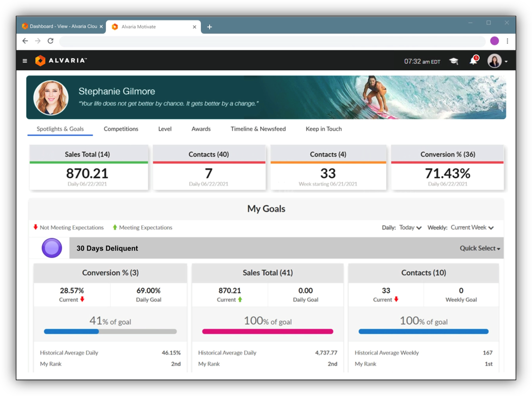Open the Timeline & Newsfeed tab
Screen dimensions: 532x396
point(258,129)
